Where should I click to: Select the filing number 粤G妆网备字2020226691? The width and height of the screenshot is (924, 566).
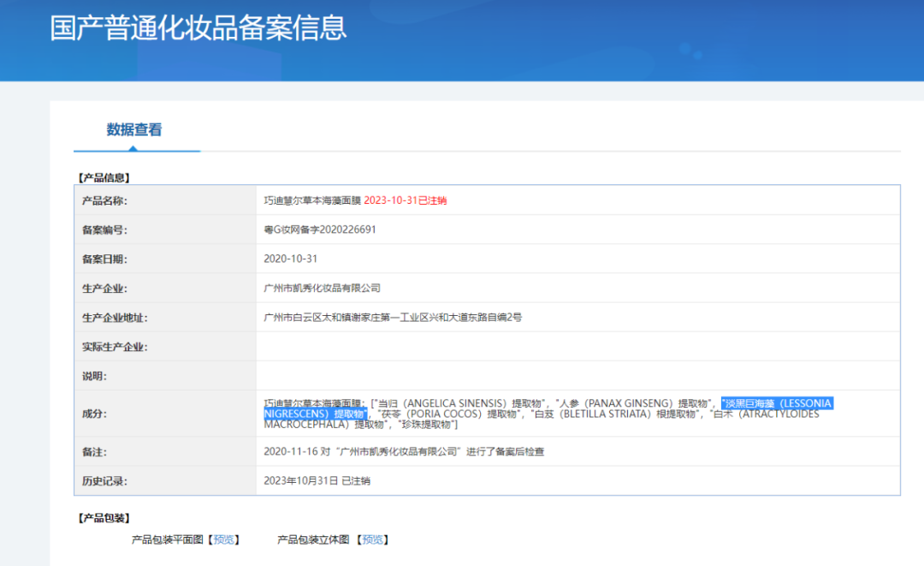320,229
